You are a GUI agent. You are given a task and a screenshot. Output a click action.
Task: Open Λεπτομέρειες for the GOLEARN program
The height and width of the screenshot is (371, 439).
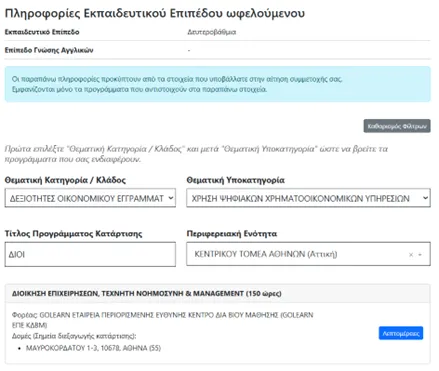(401, 333)
